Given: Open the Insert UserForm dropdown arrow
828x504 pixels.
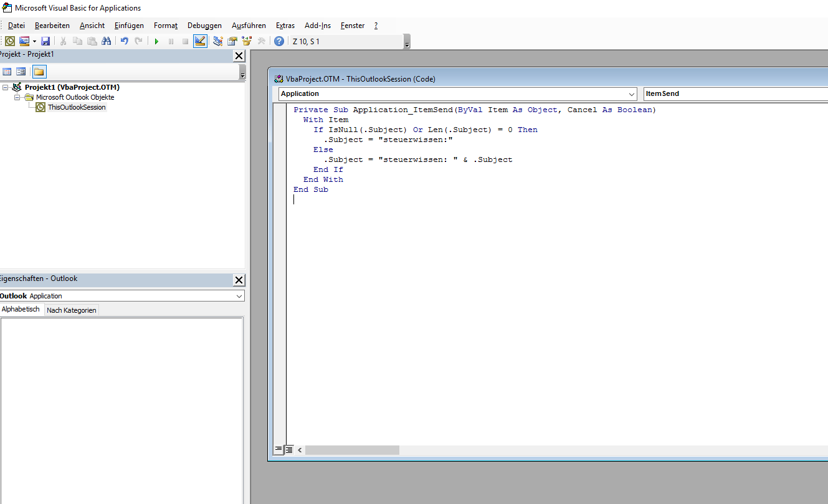Looking at the screenshot, I should coord(34,41).
